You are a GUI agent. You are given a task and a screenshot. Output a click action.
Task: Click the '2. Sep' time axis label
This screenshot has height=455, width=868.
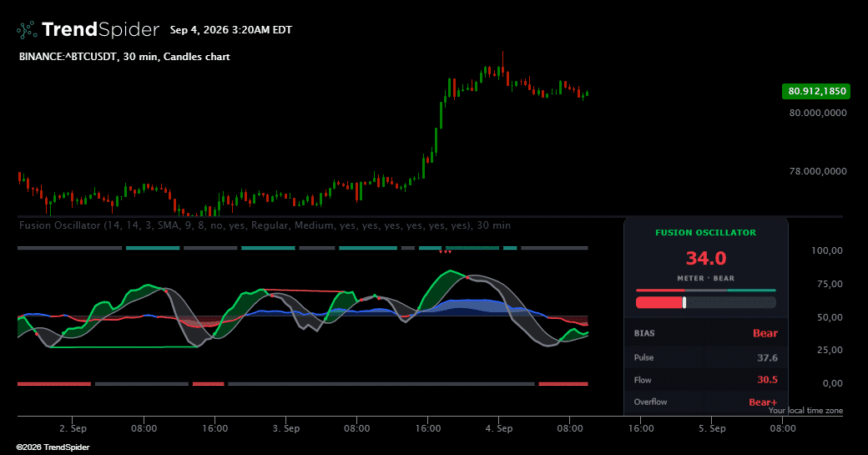(x=73, y=428)
